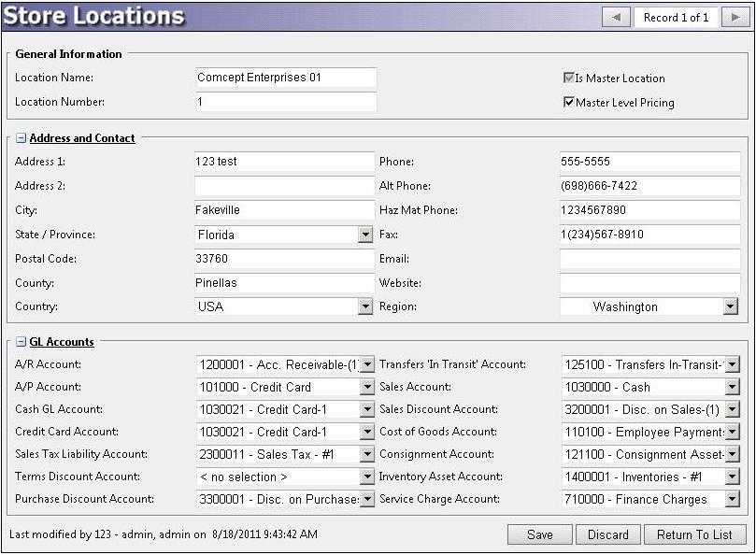
Task: Click the Save button
Action: [539, 534]
